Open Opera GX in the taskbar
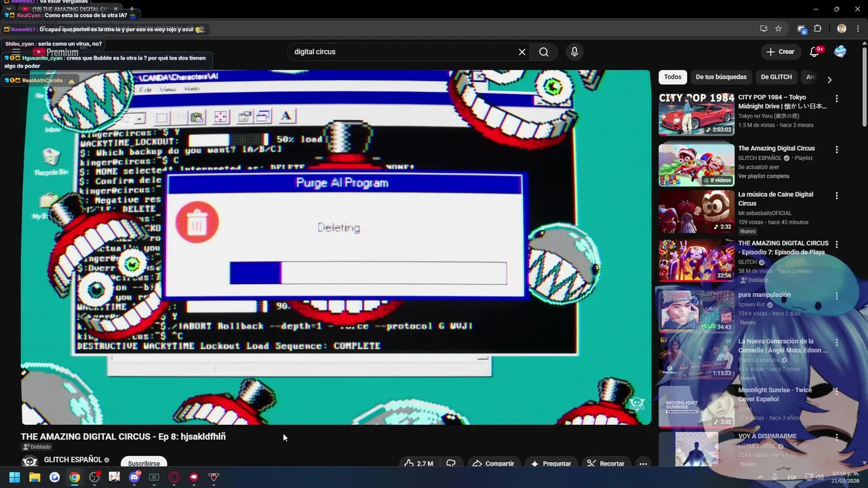 coord(174,477)
